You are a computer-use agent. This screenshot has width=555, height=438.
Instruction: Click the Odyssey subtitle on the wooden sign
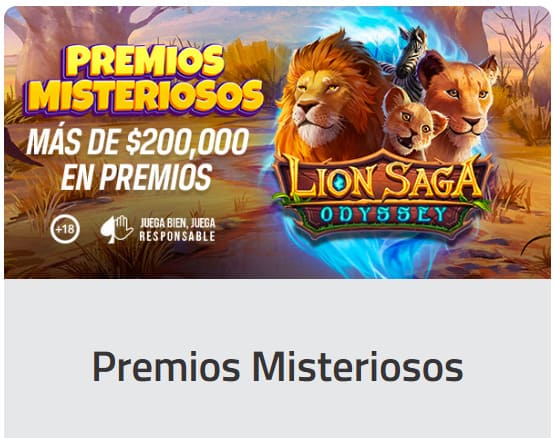coord(384,215)
